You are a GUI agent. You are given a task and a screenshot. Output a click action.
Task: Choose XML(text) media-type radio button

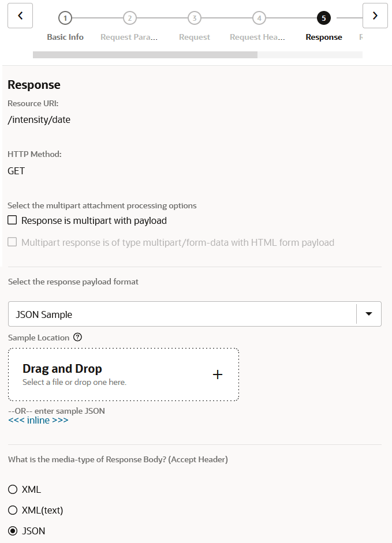click(13, 510)
